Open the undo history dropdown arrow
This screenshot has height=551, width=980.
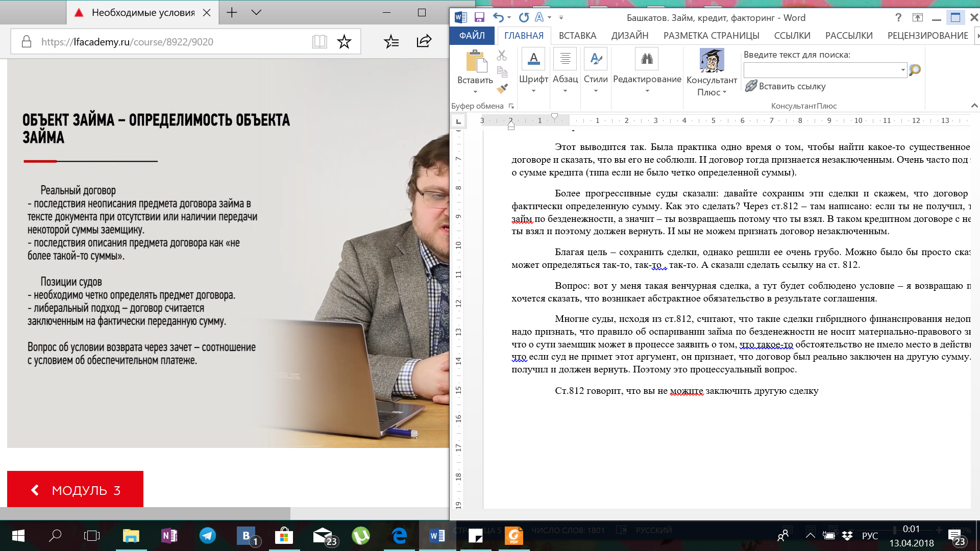(509, 17)
